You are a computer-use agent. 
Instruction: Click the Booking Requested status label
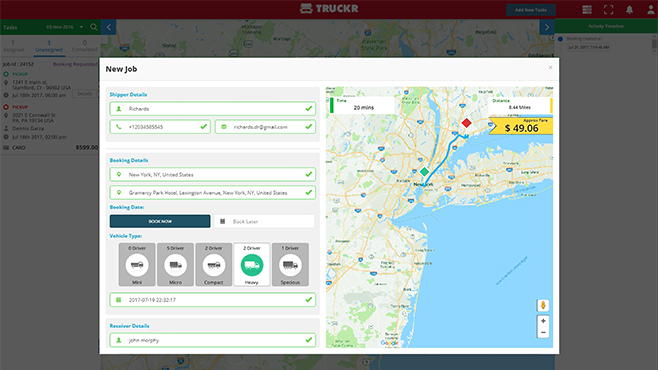click(x=75, y=64)
